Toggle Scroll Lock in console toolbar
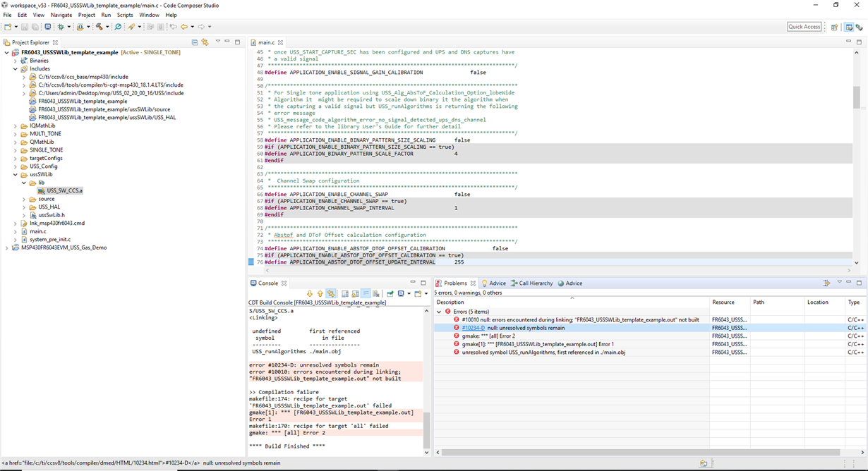 click(x=355, y=293)
